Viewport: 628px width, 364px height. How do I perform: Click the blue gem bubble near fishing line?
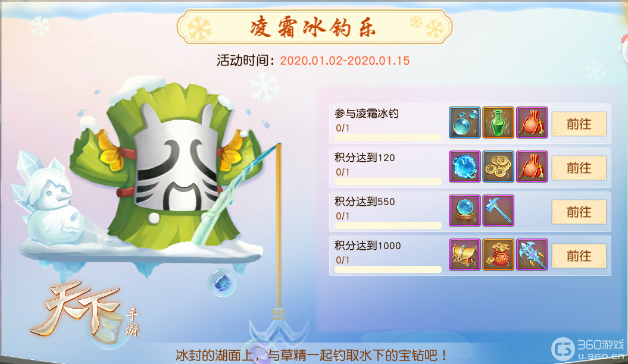point(222,283)
